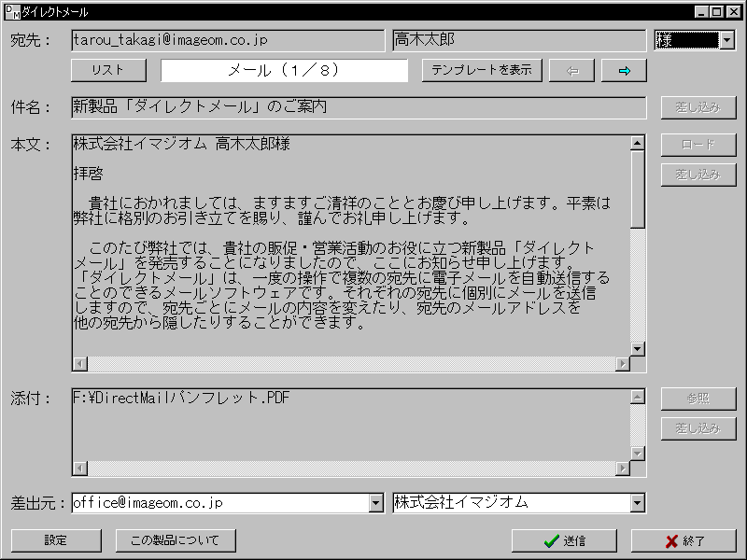Click the recipient name field 高木太郎
747x560 pixels.
[518, 40]
